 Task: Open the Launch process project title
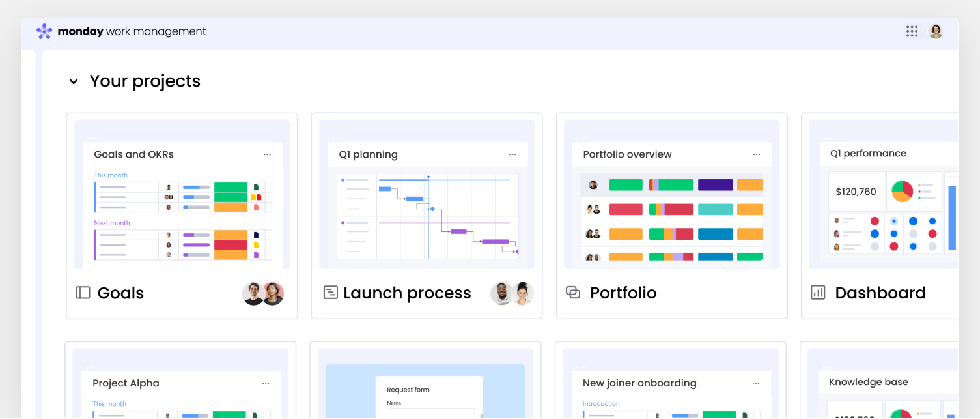point(407,293)
